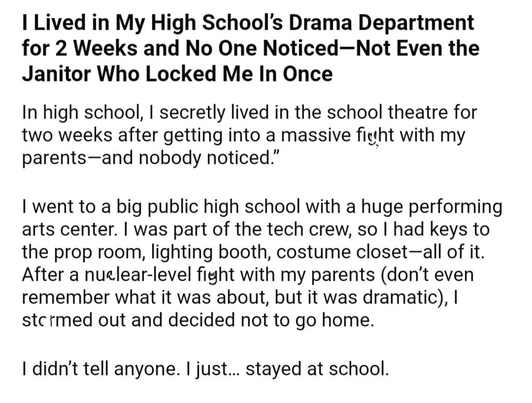Image resolution: width=532 pixels, height=403 pixels.
Task: Click the sentence "I didn't tell anyone."
Action: [100, 369]
